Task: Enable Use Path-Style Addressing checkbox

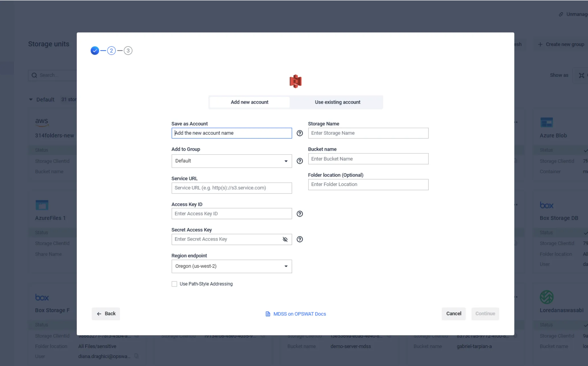Action: click(174, 284)
